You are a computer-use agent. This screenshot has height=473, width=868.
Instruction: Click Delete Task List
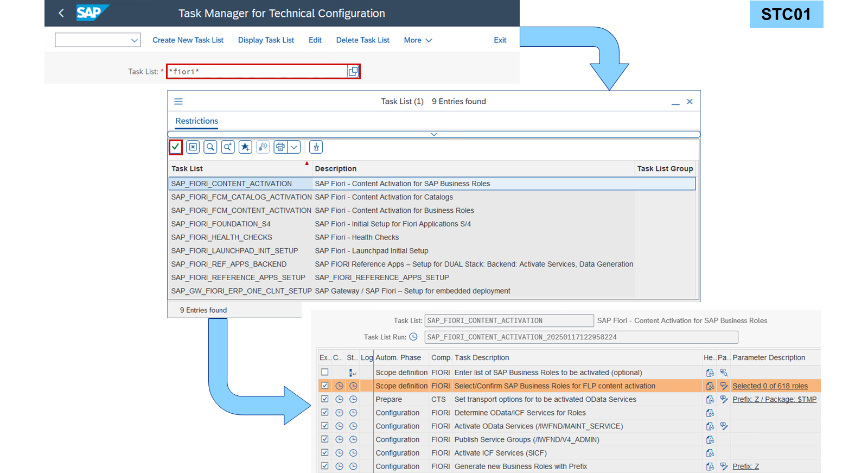(x=363, y=40)
